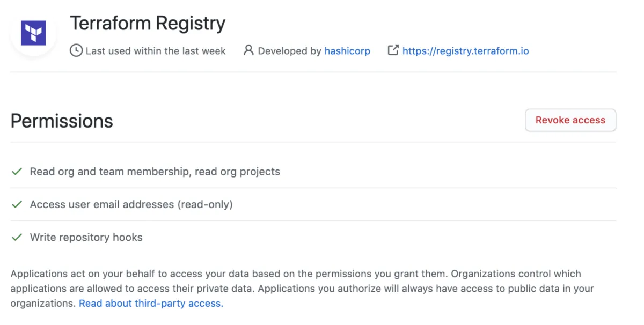The height and width of the screenshot is (325, 644).
Task: Click the checkmark beside Write repository hooks
Action: pyautogui.click(x=17, y=237)
